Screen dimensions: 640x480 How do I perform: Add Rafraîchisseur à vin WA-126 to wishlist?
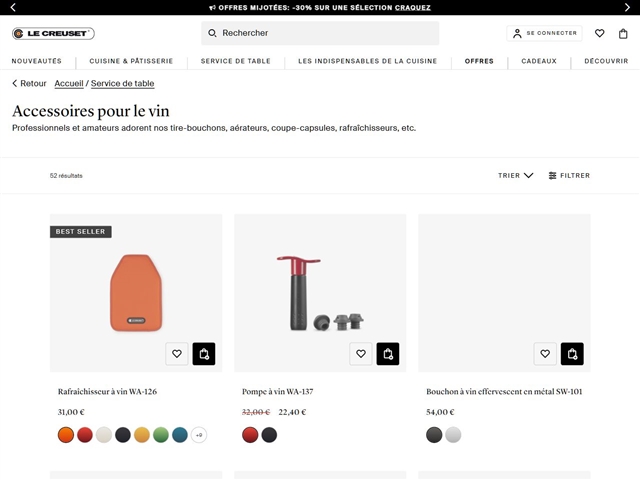177,353
